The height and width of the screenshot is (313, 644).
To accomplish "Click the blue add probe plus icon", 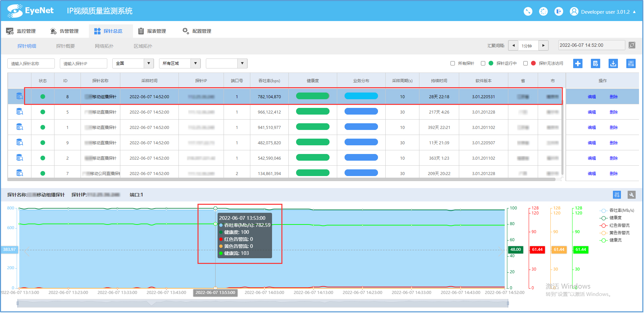I will click(577, 63).
